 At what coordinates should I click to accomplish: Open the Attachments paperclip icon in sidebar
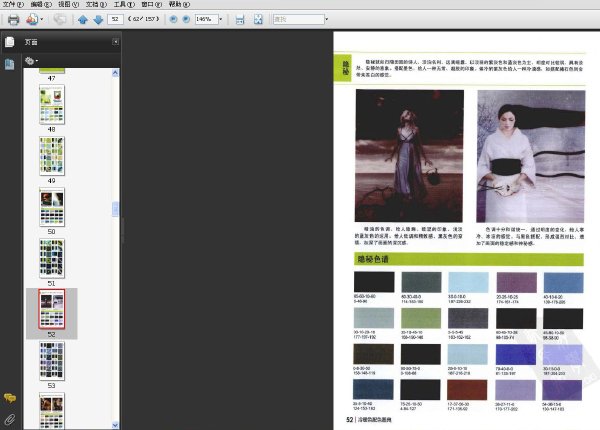[10, 420]
